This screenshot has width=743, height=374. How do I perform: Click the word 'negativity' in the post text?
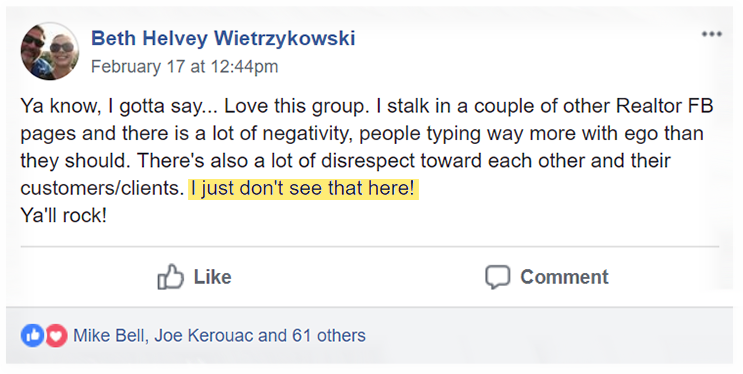(308, 134)
